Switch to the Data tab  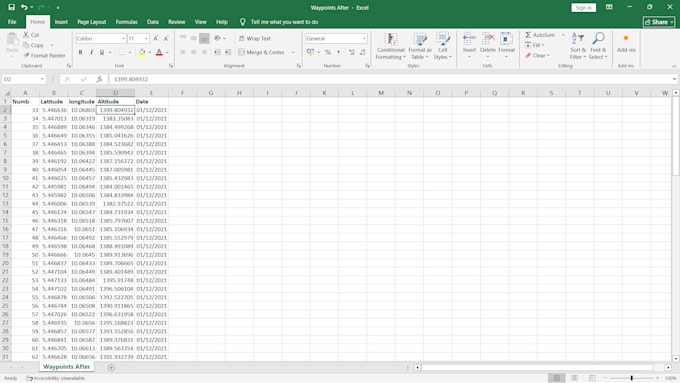[x=153, y=22]
